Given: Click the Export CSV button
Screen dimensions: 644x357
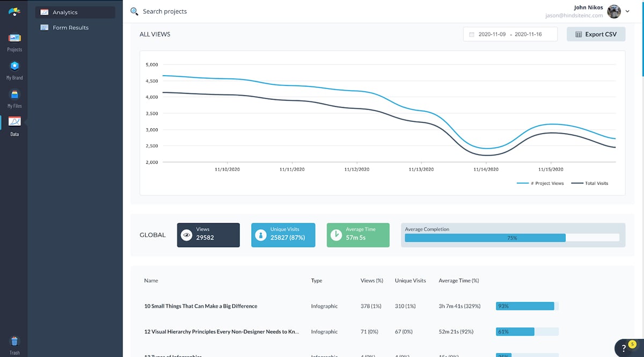Looking at the screenshot, I should click(596, 34).
